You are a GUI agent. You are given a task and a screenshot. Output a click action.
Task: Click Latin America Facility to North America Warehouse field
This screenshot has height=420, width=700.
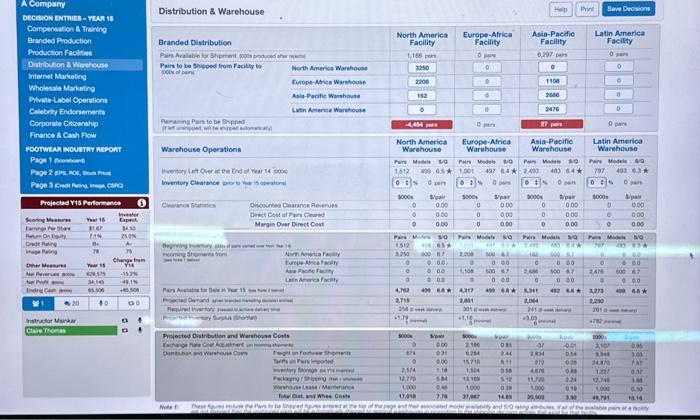click(x=619, y=67)
